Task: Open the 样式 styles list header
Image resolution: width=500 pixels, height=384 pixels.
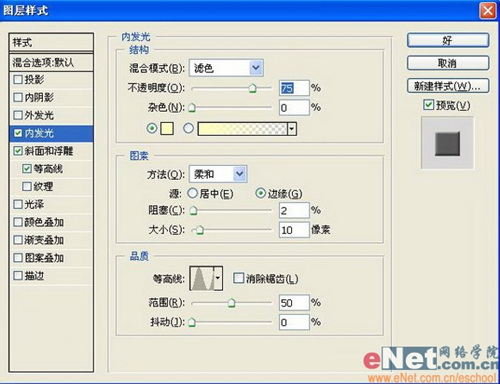Action: [x=51, y=42]
